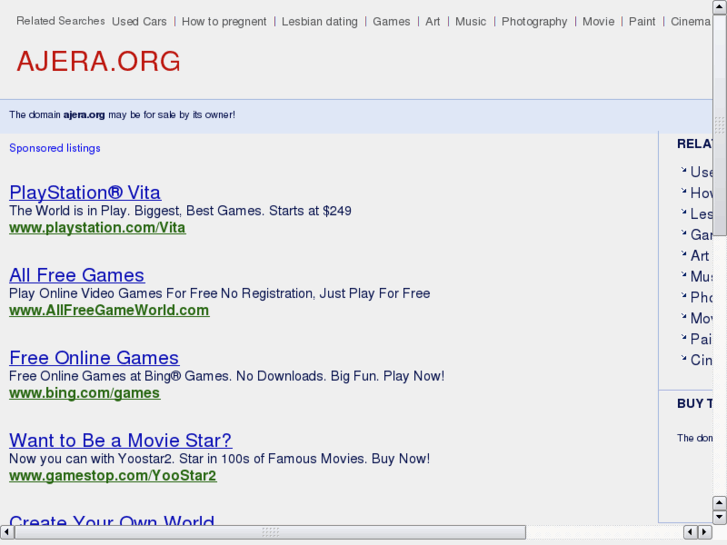The width and height of the screenshot is (727, 545).
Task: Click the arrow bullet beside sidebar Art
Action: pos(683,254)
